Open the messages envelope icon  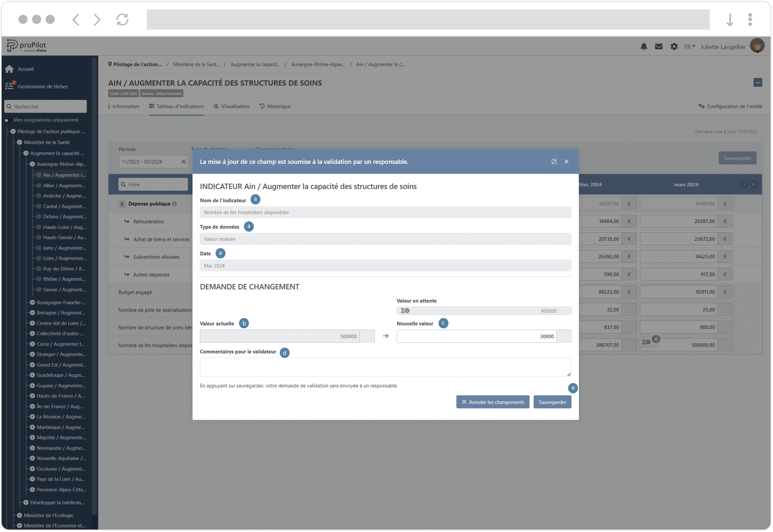click(659, 47)
